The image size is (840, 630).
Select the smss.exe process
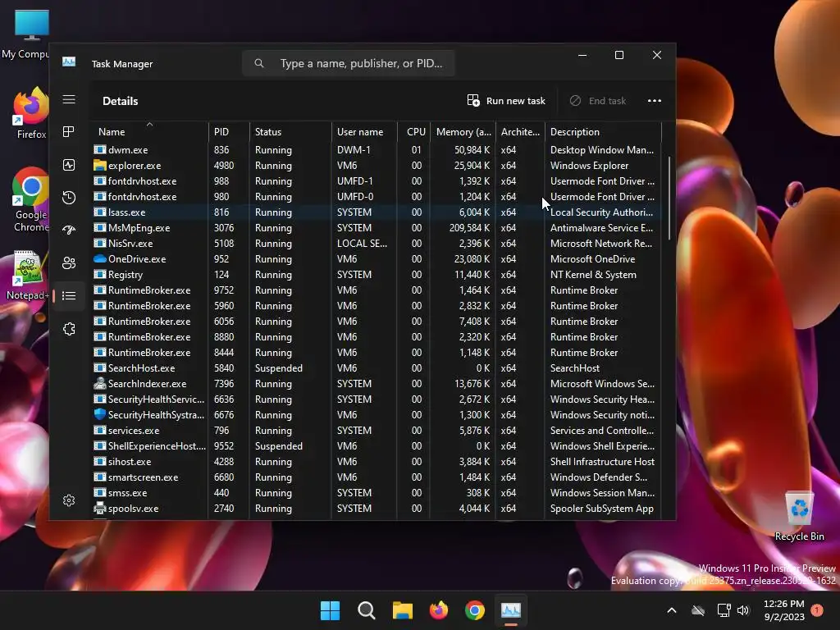tap(377, 492)
